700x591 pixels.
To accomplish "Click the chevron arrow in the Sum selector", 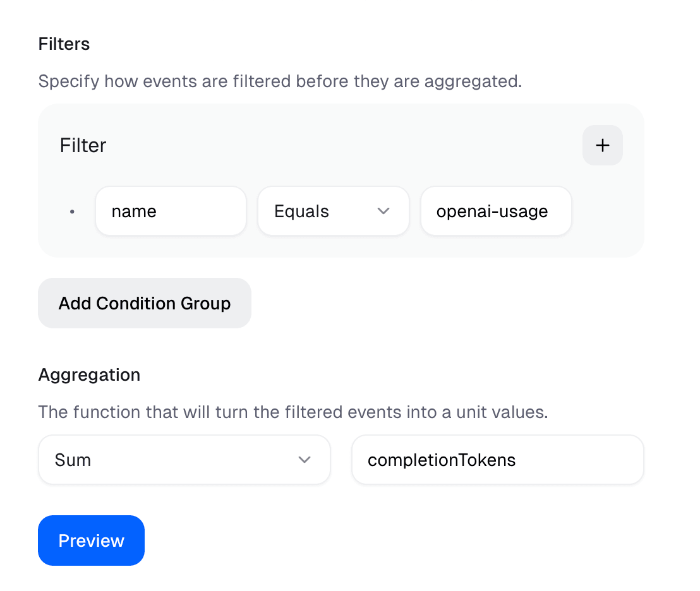I will point(305,460).
